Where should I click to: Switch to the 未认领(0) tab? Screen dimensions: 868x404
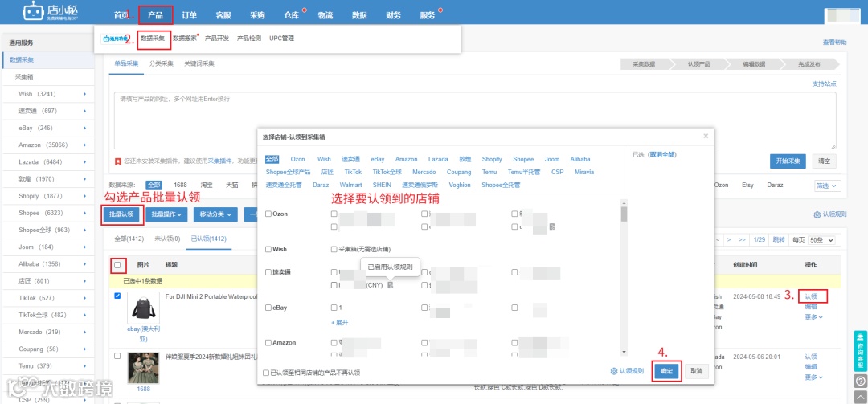click(x=167, y=239)
